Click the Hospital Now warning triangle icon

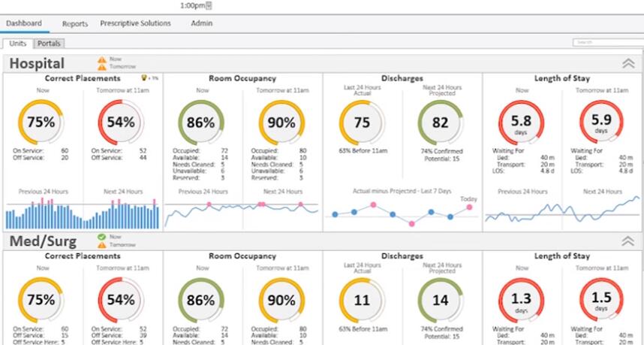(x=102, y=59)
